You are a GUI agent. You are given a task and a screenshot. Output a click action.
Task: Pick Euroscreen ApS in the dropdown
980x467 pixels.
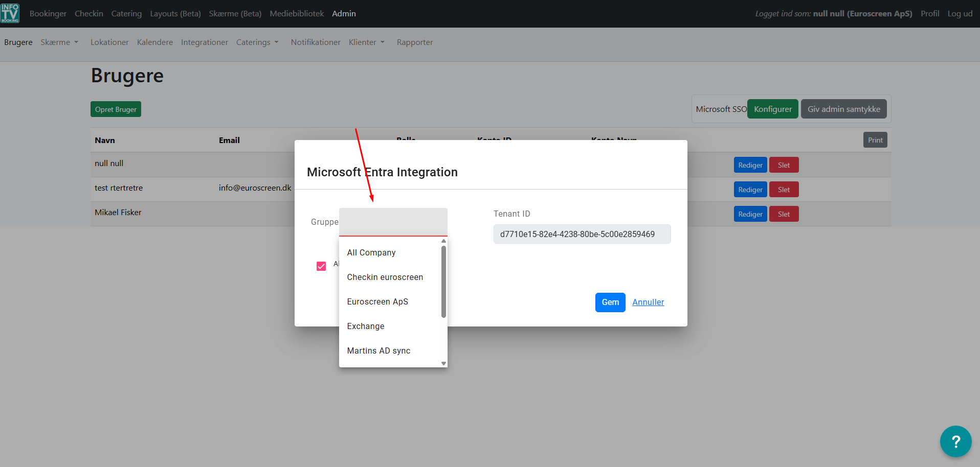point(393,301)
